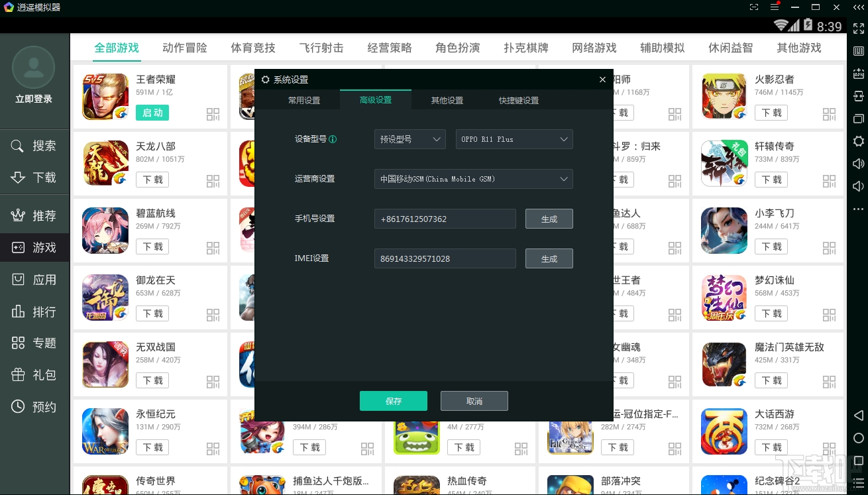Generate a new phone number with 生成
The image size is (868, 495).
point(549,219)
